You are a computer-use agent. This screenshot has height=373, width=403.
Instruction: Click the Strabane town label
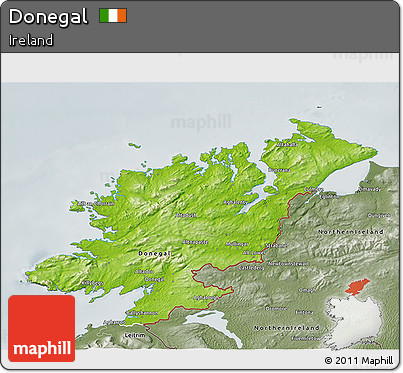pos(276,246)
